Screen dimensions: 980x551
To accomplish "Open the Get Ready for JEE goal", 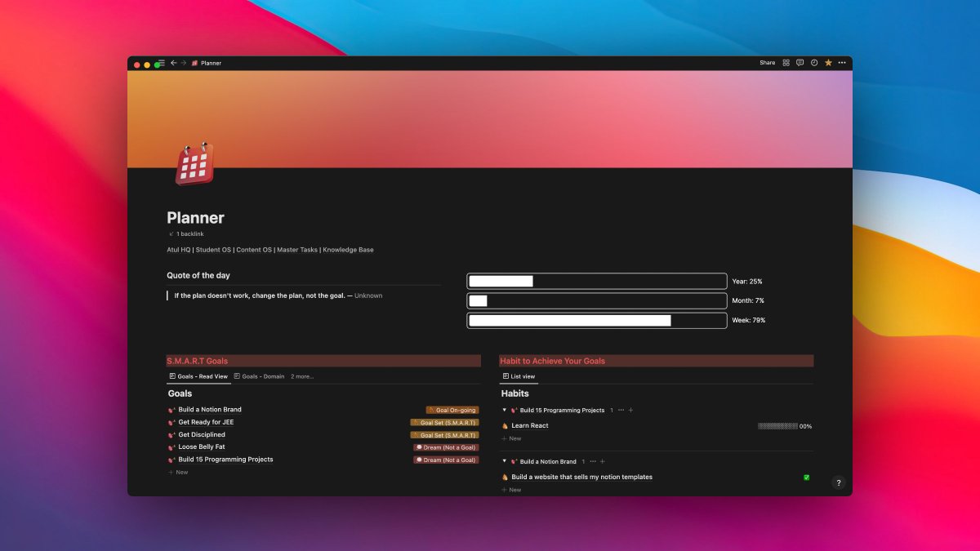I will pos(206,422).
